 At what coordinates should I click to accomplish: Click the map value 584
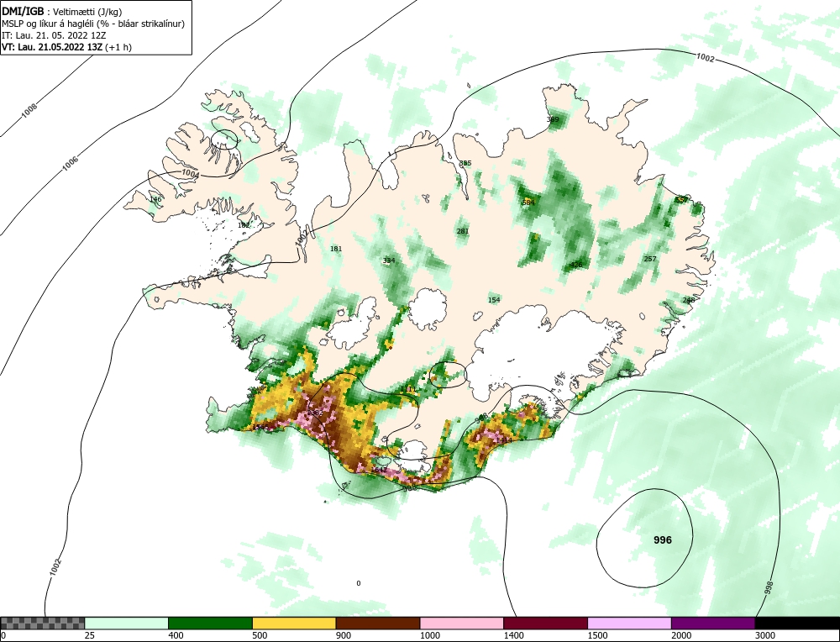coord(528,203)
